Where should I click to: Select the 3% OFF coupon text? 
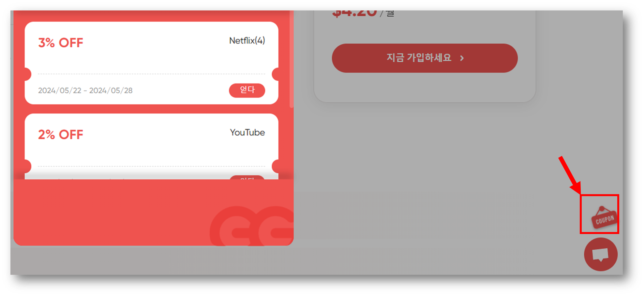[x=61, y=43]
